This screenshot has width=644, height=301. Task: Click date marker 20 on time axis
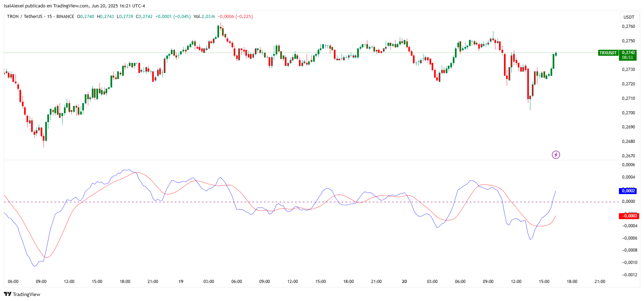pos(404,282)
